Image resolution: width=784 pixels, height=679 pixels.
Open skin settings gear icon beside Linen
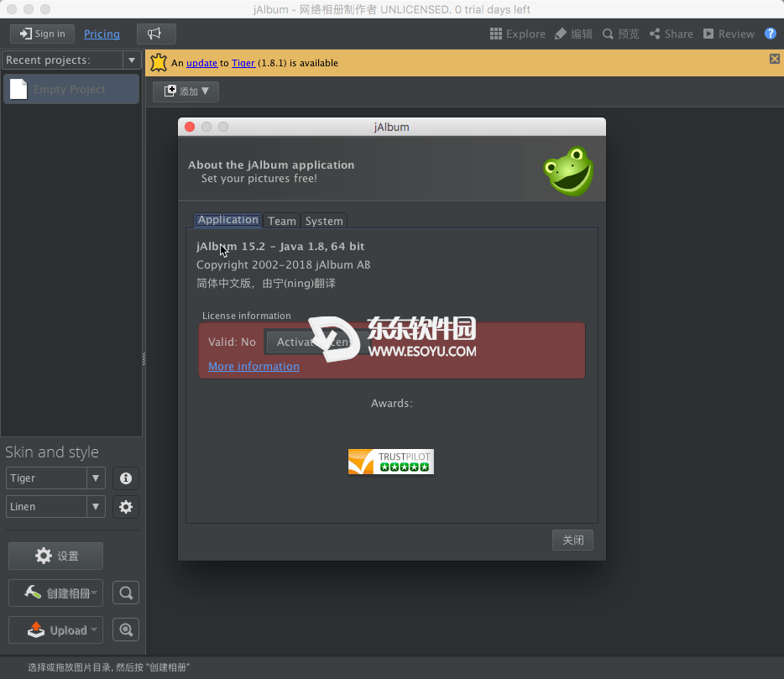tap(126, 507)
